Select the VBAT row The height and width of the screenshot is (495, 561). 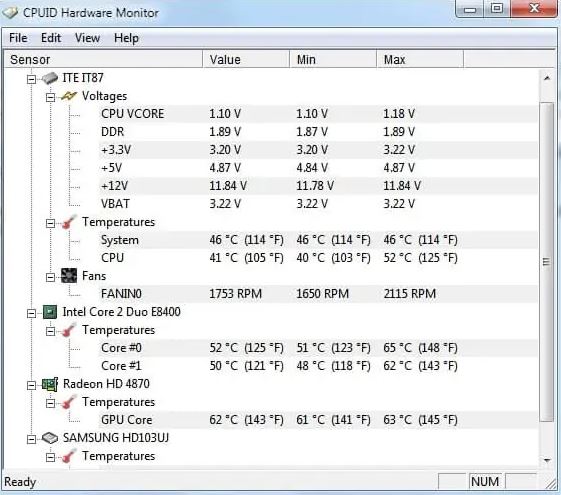318,204
